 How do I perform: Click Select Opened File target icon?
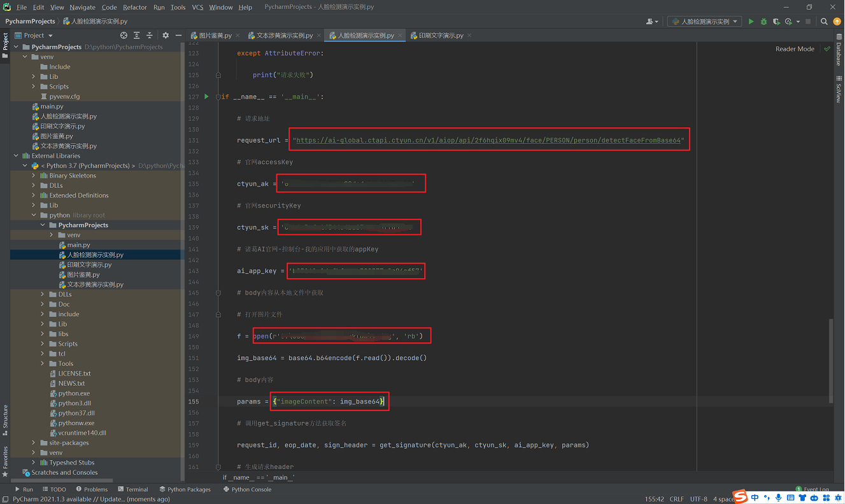tap(124, 36)
